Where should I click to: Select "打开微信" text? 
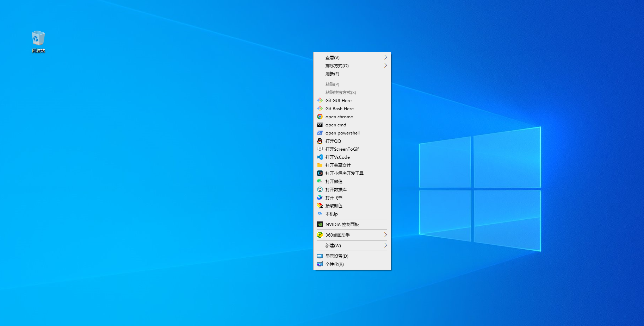point(334,181)
